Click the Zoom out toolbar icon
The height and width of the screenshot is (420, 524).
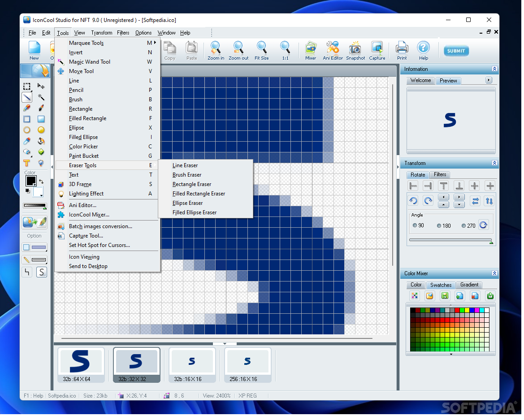pos(238,51)
